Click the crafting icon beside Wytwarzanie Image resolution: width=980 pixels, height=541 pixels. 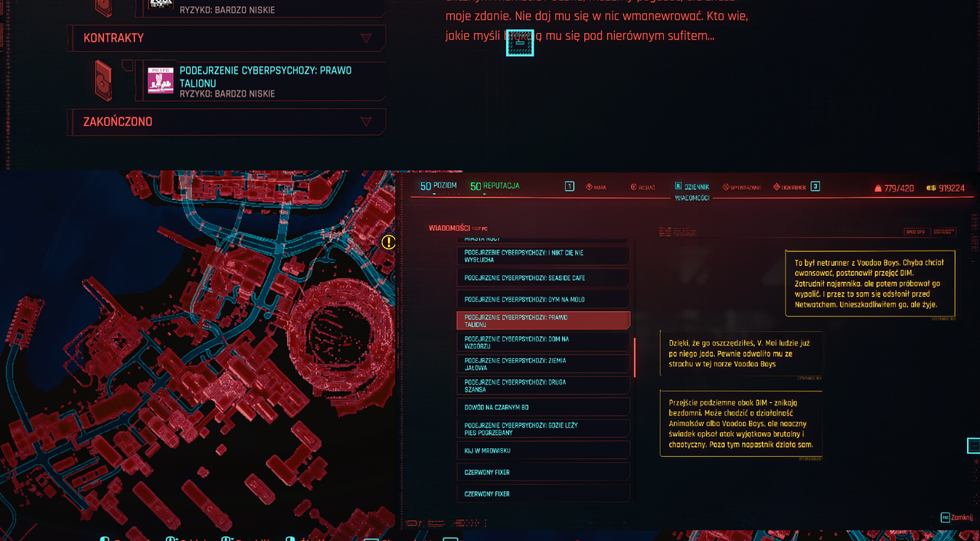[724, 187]
